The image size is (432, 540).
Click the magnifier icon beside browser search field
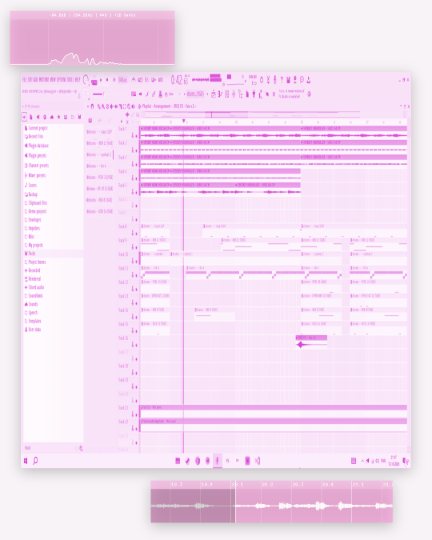[81, 448]
